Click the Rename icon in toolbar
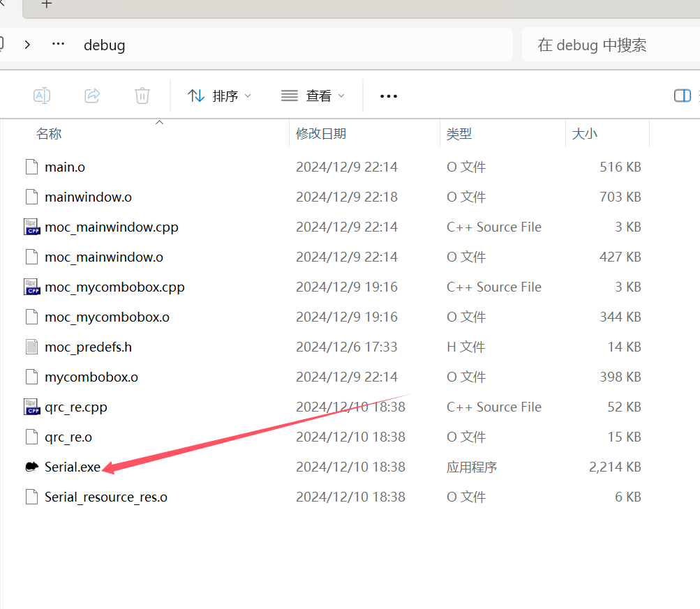The height and width of the screenshot is (609, 700). coord(42,96)
